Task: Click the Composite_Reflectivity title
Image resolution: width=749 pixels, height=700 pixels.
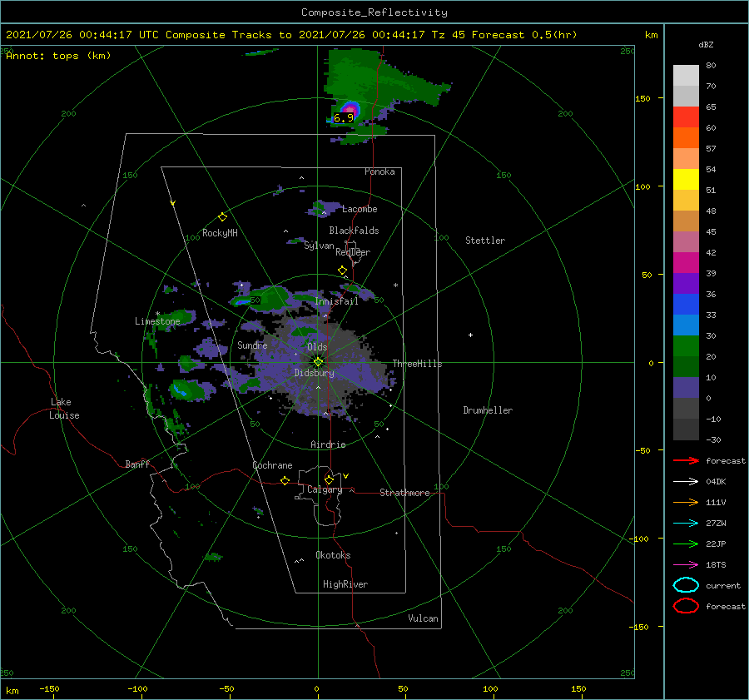Action: [374, 12]
